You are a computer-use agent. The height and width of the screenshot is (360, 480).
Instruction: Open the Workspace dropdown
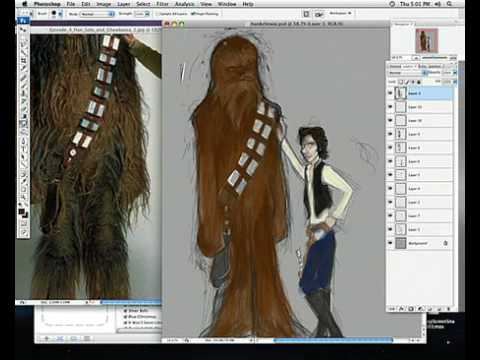coord(340,13)
